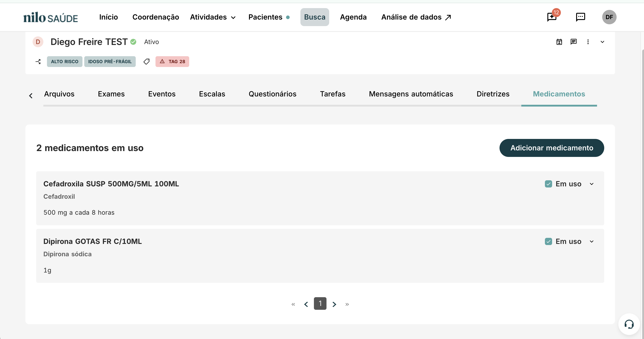Uncheck Em uso for Cefadroxila

tap(548, 184)
